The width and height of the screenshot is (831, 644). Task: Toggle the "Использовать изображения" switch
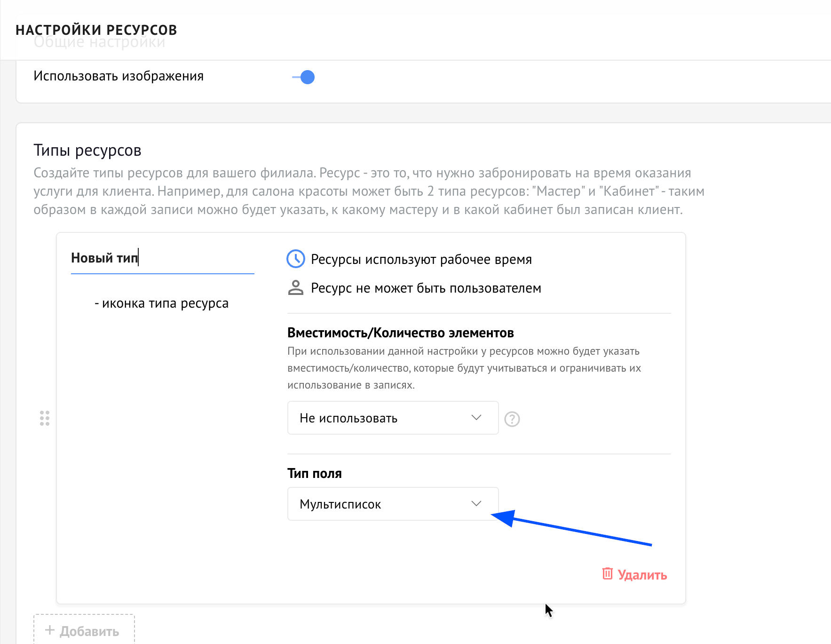304,77
